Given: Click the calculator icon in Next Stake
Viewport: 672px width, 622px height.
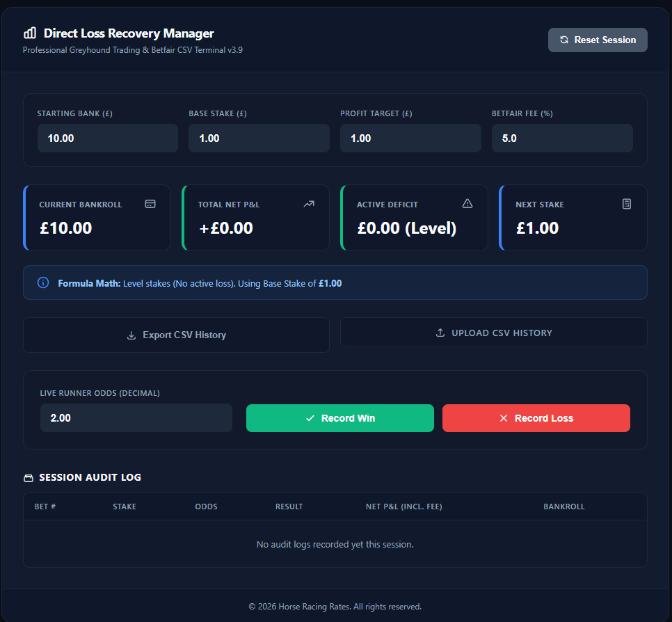Looking at the screenshot, I should point(627,204).
